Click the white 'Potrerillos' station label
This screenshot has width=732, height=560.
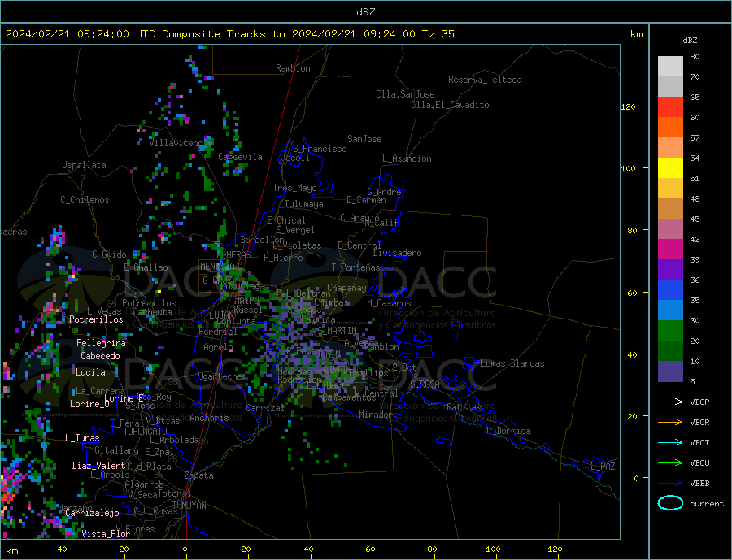[96, 319]
